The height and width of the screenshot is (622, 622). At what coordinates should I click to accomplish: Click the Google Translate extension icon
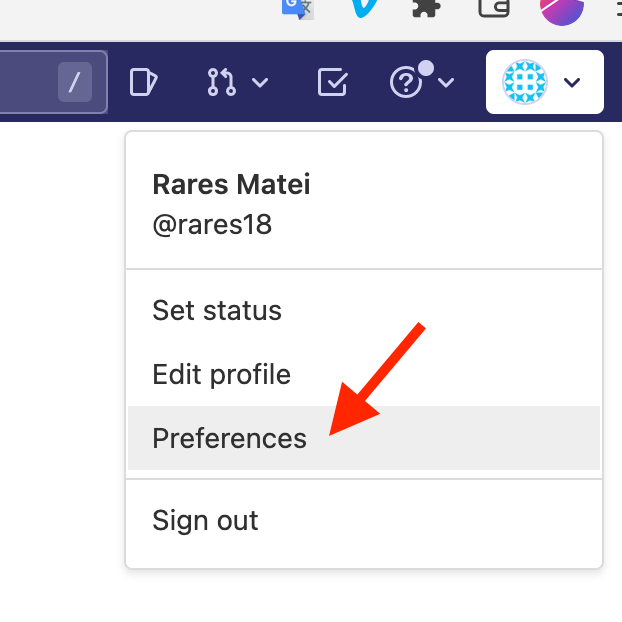(x=296, y=8)
